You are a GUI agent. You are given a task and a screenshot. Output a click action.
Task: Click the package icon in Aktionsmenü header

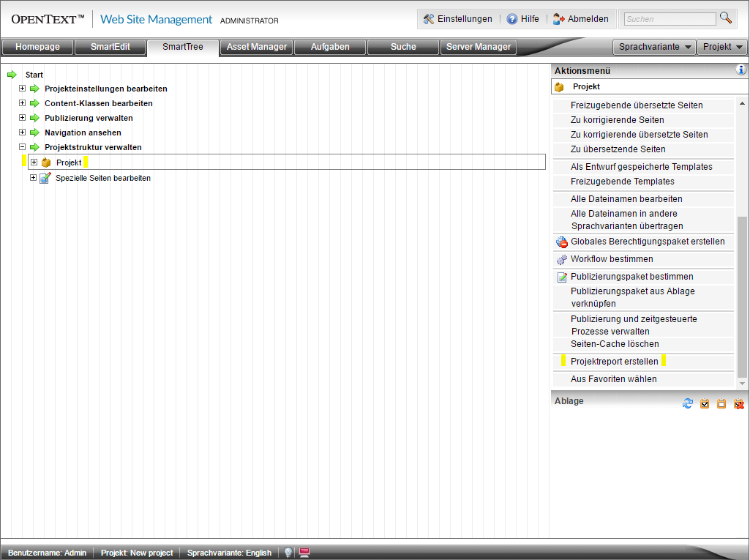(x=559, y=86)
